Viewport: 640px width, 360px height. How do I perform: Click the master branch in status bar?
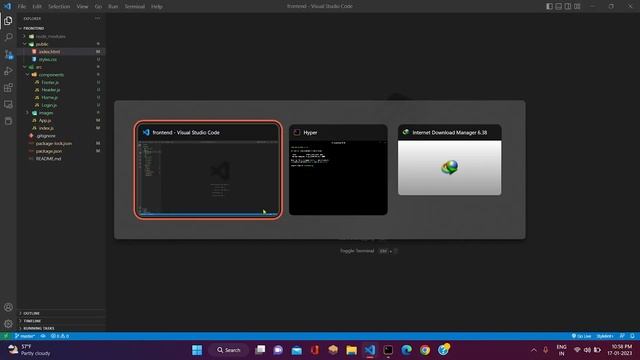(24, 336)
